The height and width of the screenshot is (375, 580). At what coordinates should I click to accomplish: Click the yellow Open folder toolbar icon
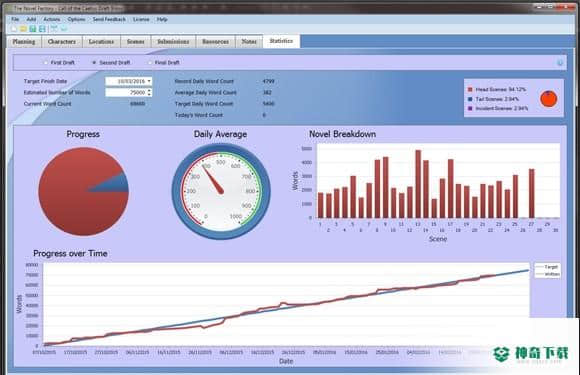coord(23,29)
